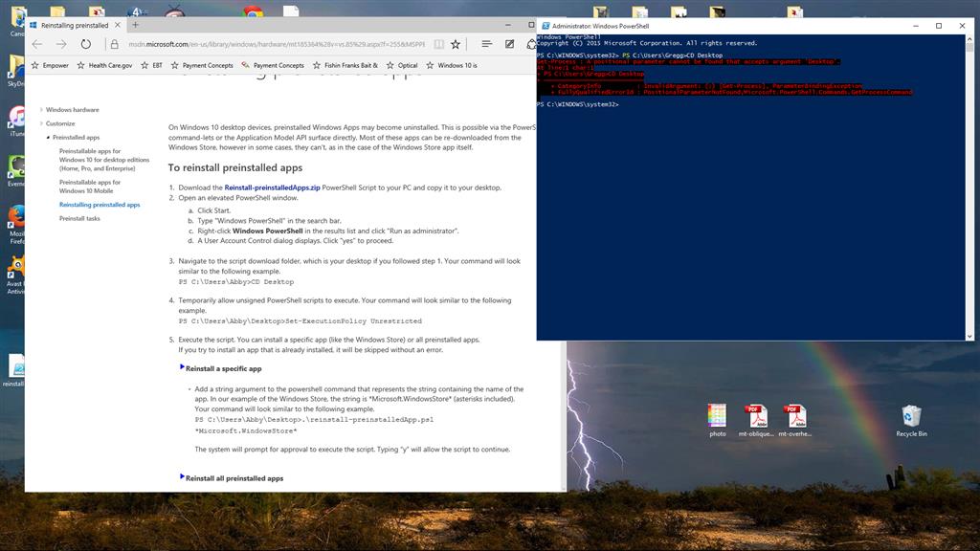Open the EBT favorite
The width and height of the screenshot is (980, 551).
tap(151, 65)
